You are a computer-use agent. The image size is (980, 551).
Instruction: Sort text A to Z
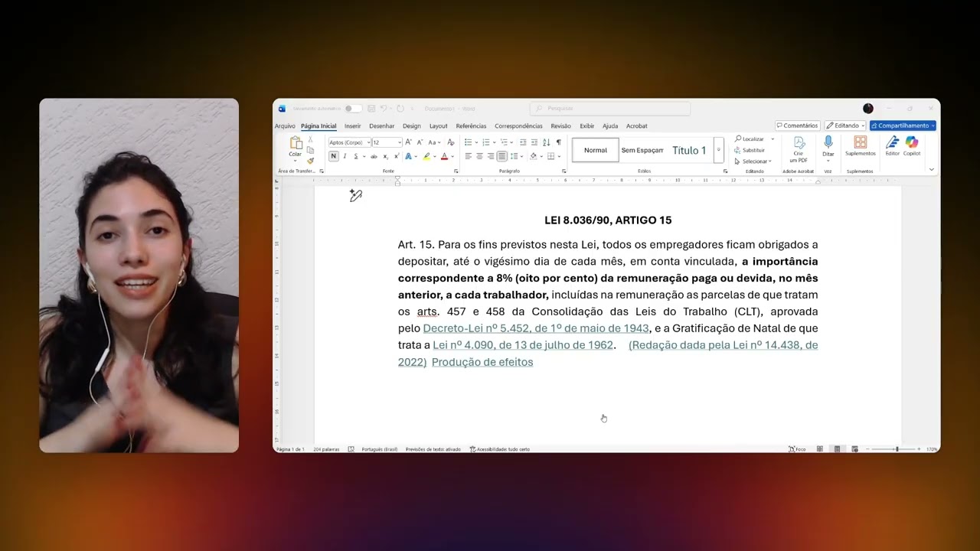[546, 142]
